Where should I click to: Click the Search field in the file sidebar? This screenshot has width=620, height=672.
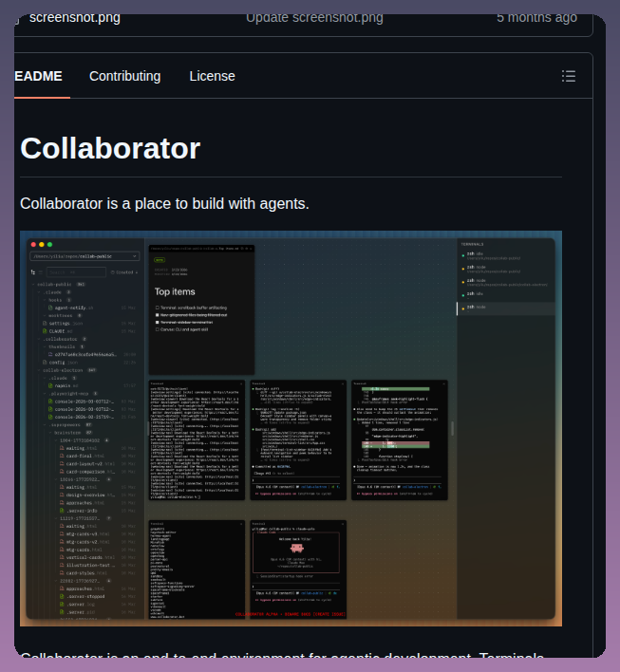click(76, 272)
